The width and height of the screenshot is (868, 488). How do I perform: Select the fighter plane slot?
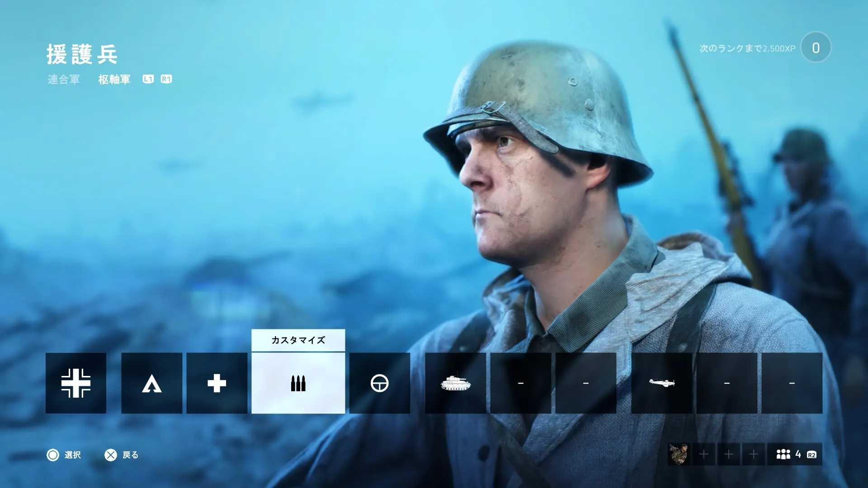pyautogui.click(x=661, y=383)
